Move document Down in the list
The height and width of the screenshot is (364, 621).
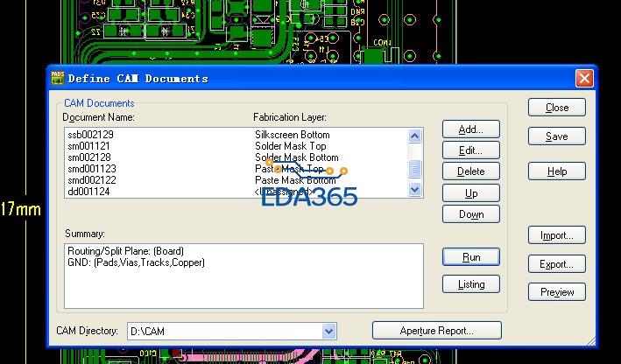(471, 214)
